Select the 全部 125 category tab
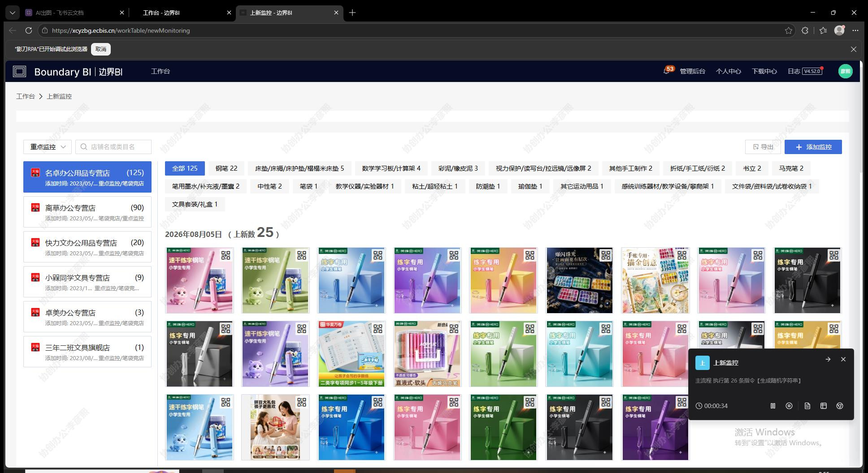 tap(185, 168)
